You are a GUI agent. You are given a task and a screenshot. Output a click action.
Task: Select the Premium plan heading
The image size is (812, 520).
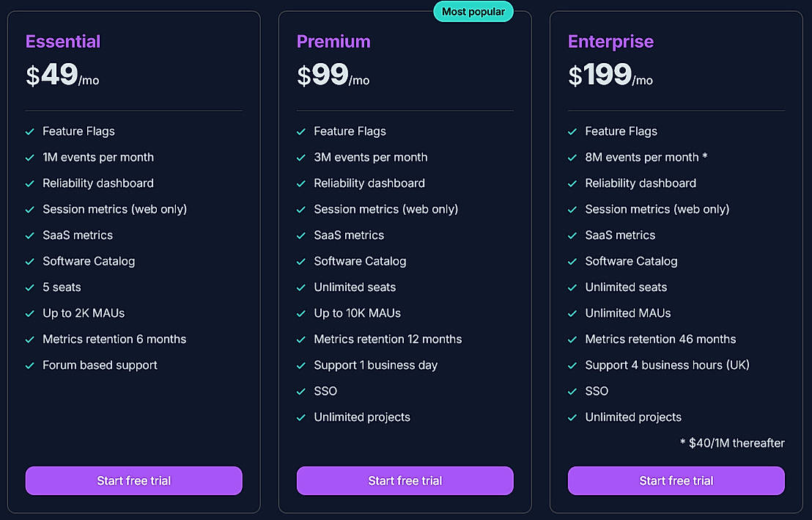tap(333, 42)
